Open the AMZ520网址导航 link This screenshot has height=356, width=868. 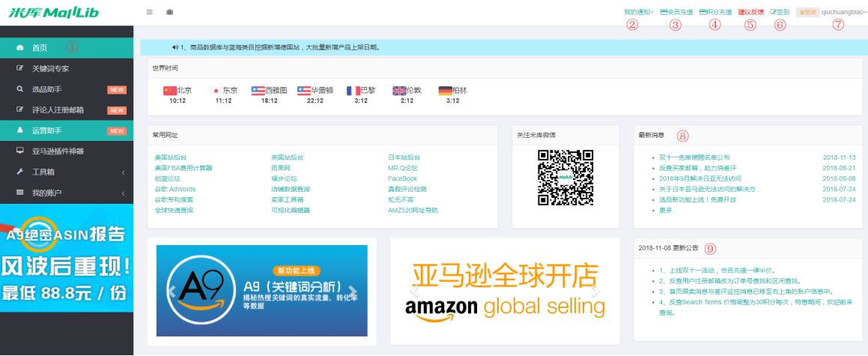413,210
